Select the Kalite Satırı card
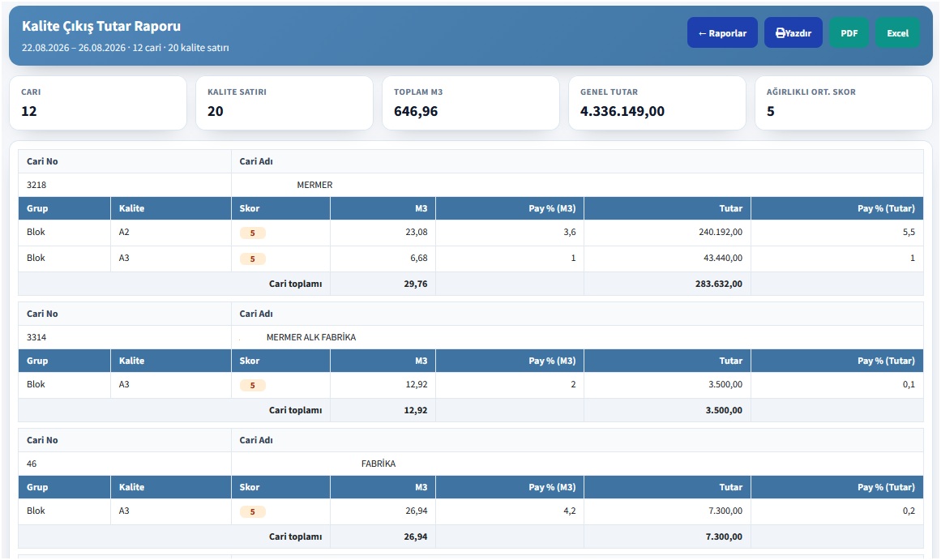Image resolution: width=941 pixels, height=560 pixels. coord(284,103)
